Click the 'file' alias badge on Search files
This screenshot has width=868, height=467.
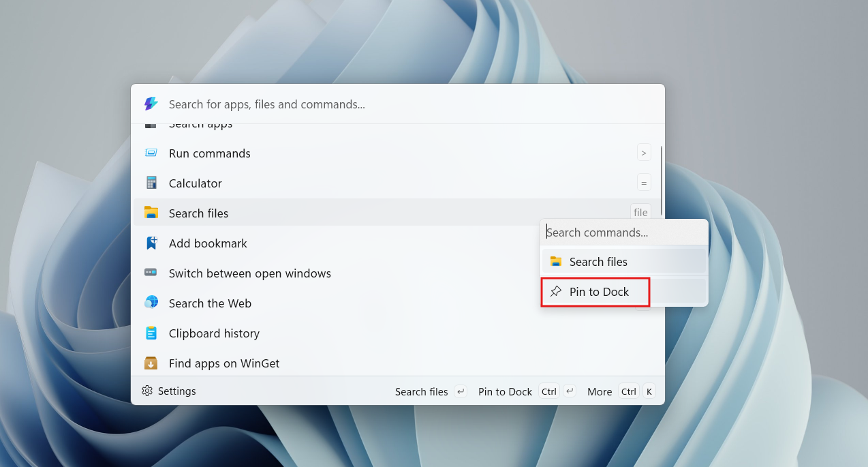640,212
